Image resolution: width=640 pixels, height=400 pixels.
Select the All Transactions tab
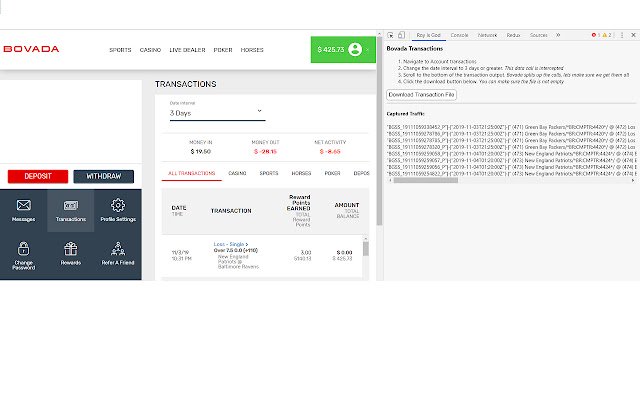tap(191, 173)
